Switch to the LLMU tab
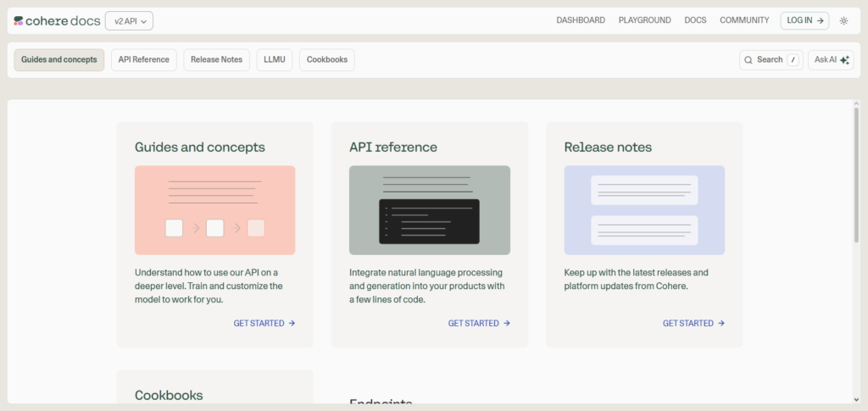The height and width of the screenshot is (411, 868). [275, 59]
